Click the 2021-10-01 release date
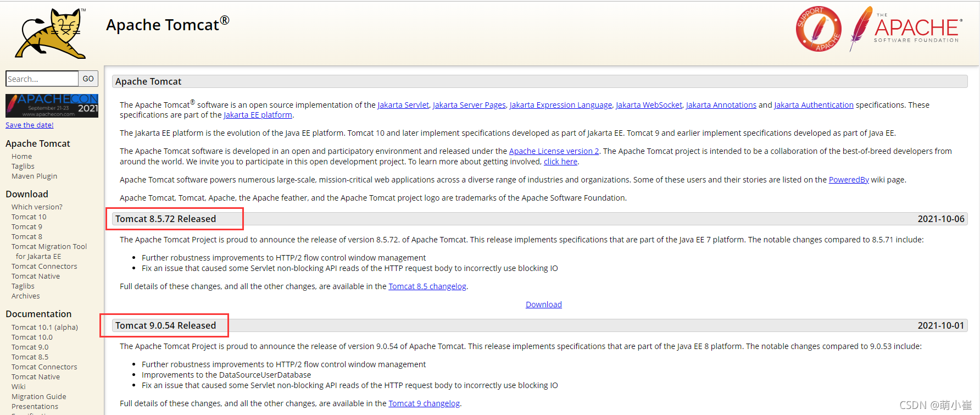Viewport: 980px width, 415px height. click(x=941, y=325)
